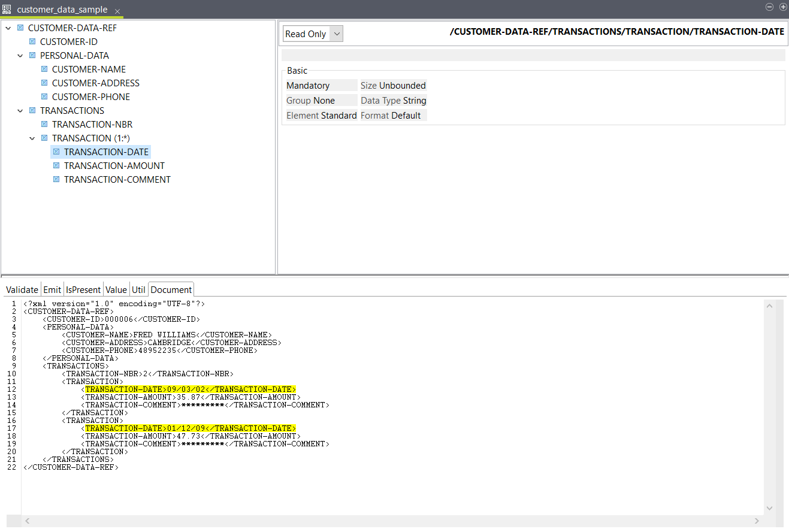Click the icon beside CUSTOMER-NAME node
The width and height of the screenshot is (789, 532).
coord(44,69)
